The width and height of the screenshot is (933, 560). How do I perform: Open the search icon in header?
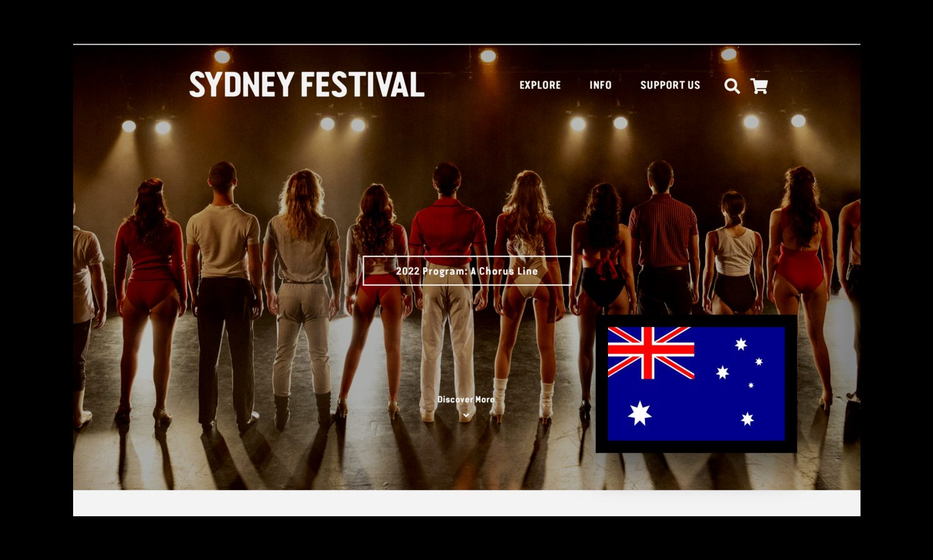(732, 86)
